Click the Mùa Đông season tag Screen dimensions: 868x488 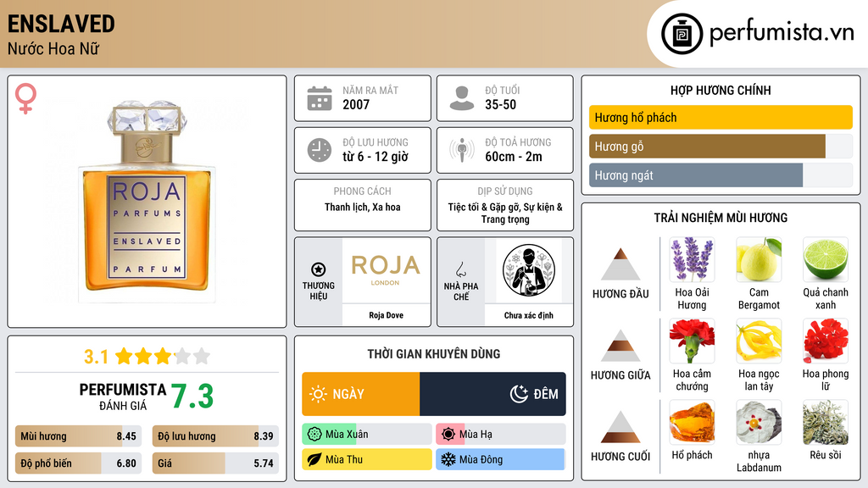click(x=500, y=459)
